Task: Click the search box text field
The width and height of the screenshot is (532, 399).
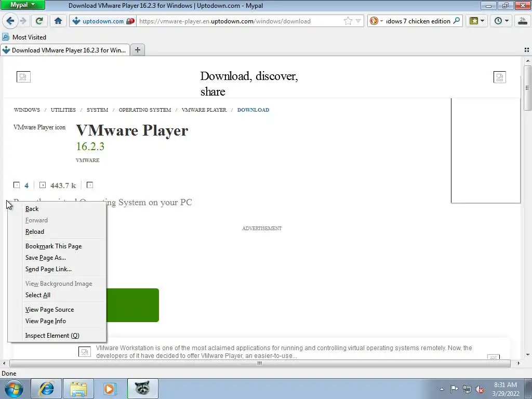Action: (418, 21)
